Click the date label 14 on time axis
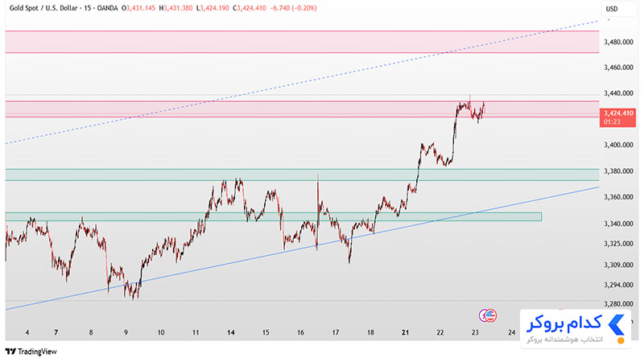This screenshot has width=644, height=362. pyautogui.click(x=231, y=332)
